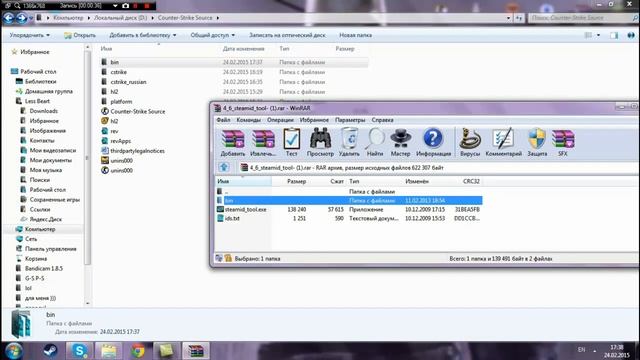Viewport: 640px width, 360px height.
Task: Click Открыть button in Explorer toolbar
Action: coord(80,35)
